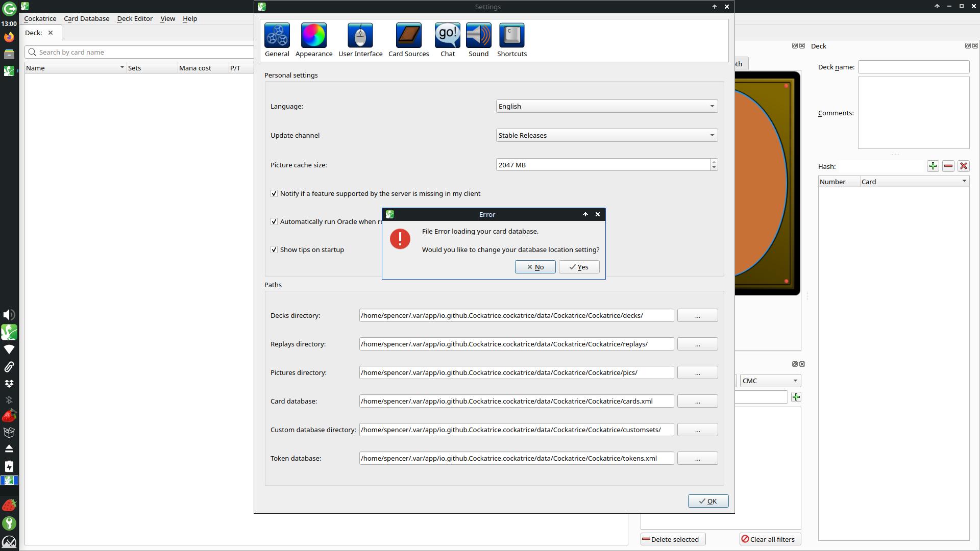Click the Card database path field

click(516, 401)
